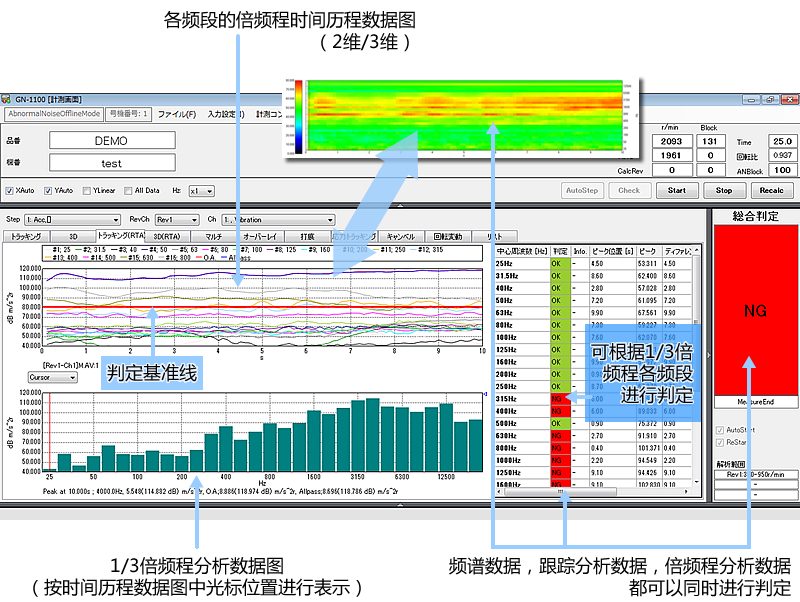
Task: Collapse the upper panel using splitter arrow
Action: tap(400, 205)
